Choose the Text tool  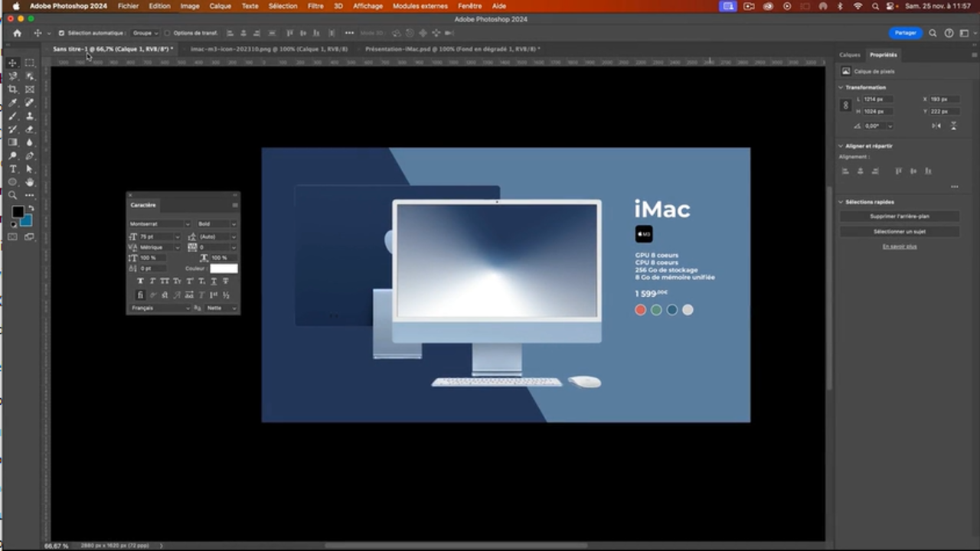(x=11, y=169)
